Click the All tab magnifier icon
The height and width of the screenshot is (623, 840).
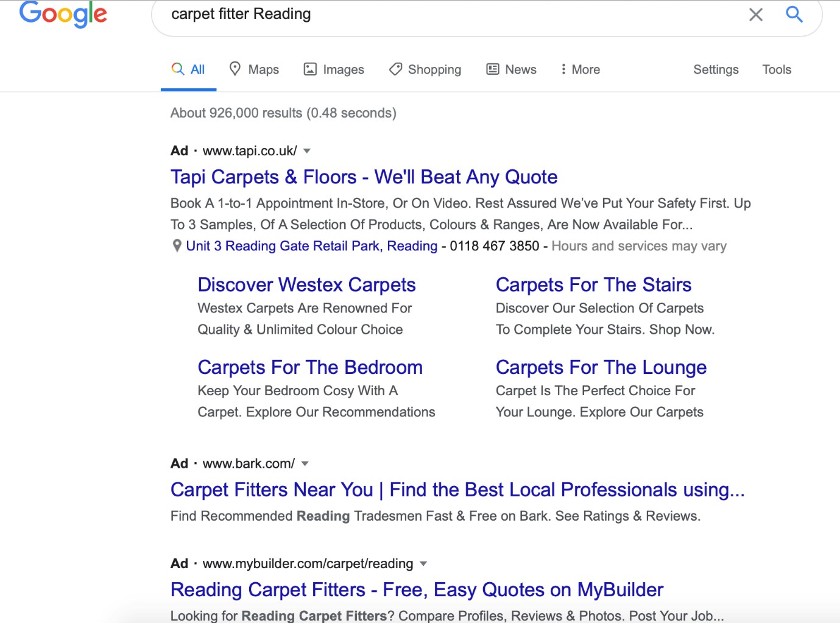tap(178, 69)
